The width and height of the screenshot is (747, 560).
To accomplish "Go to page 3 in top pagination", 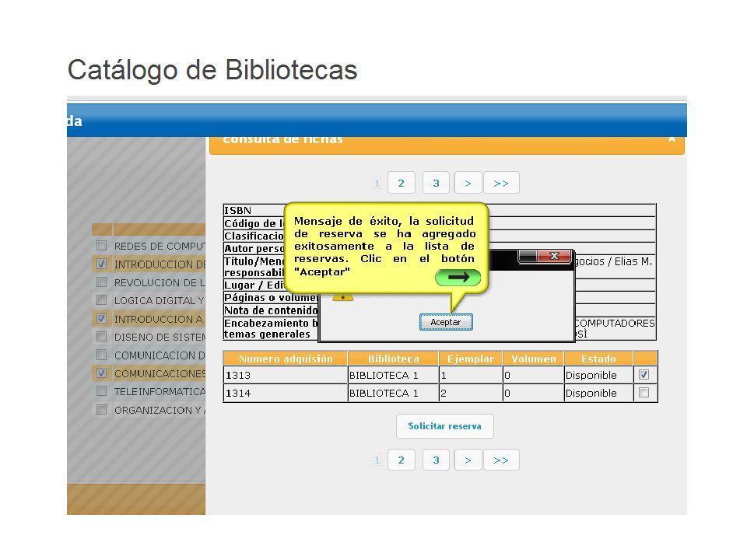I will [x=436, y=183].
